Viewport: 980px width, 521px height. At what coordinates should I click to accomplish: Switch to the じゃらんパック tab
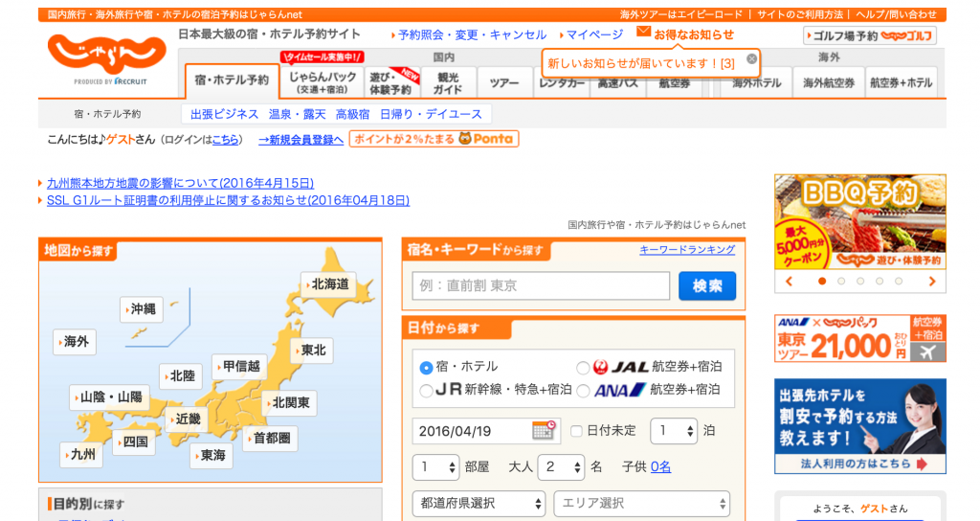322,82
